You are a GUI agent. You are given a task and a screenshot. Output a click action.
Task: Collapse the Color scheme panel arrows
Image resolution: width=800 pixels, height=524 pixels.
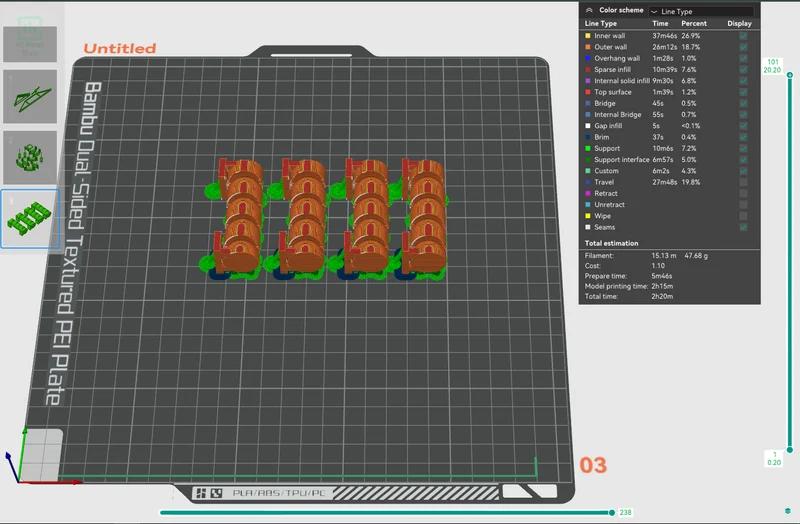(589, 10)
